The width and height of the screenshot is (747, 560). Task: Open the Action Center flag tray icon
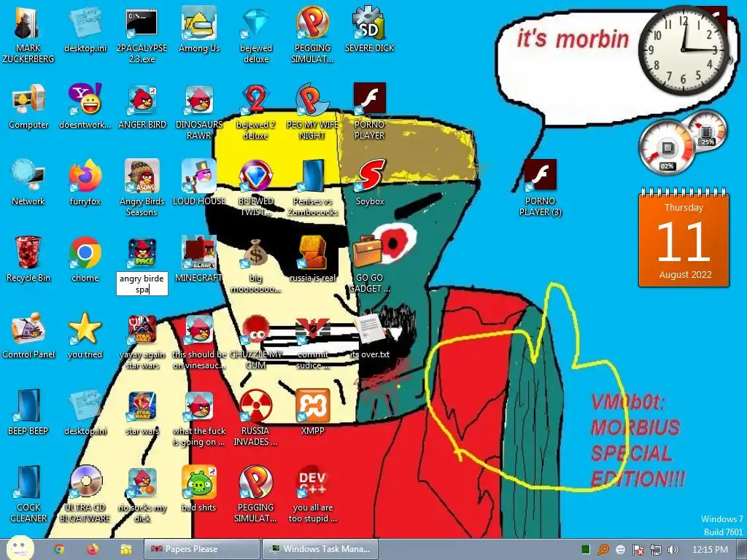click(x=638, y=550)
